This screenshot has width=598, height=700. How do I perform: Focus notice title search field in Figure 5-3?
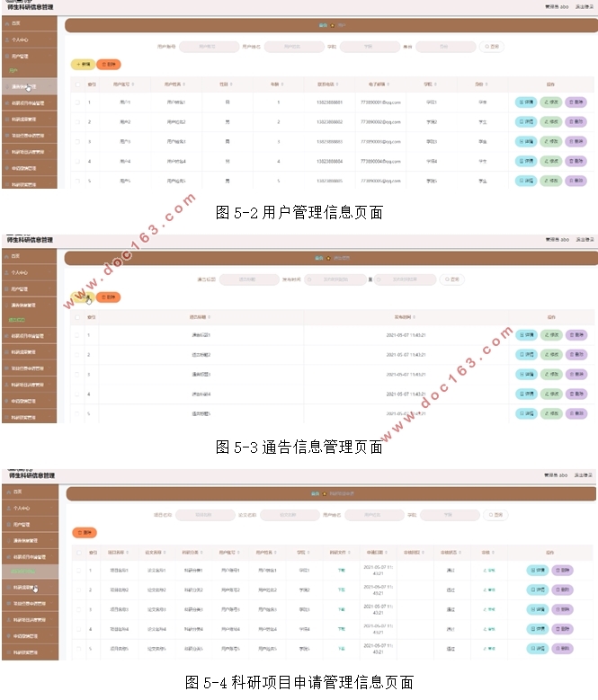249,279
